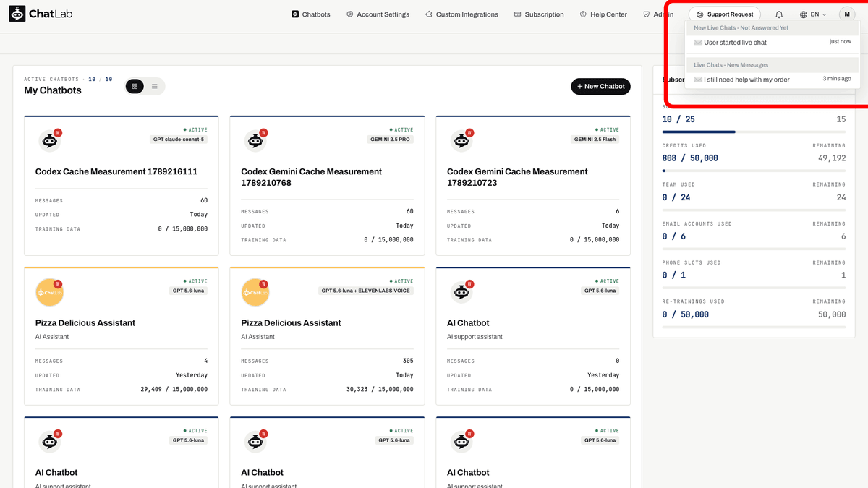Open the 'Codex Gemini Cache Measurement 1789210768' title
Screen dimensions: 868x488
tap(312, 177)
